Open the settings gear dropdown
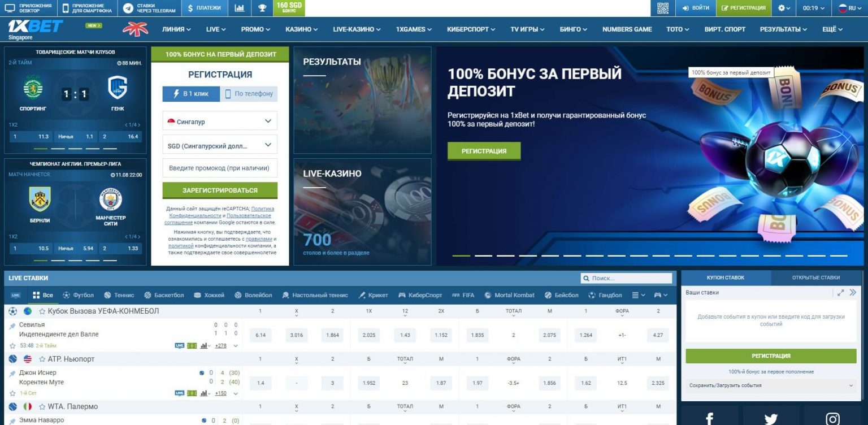 coord(783,8)
